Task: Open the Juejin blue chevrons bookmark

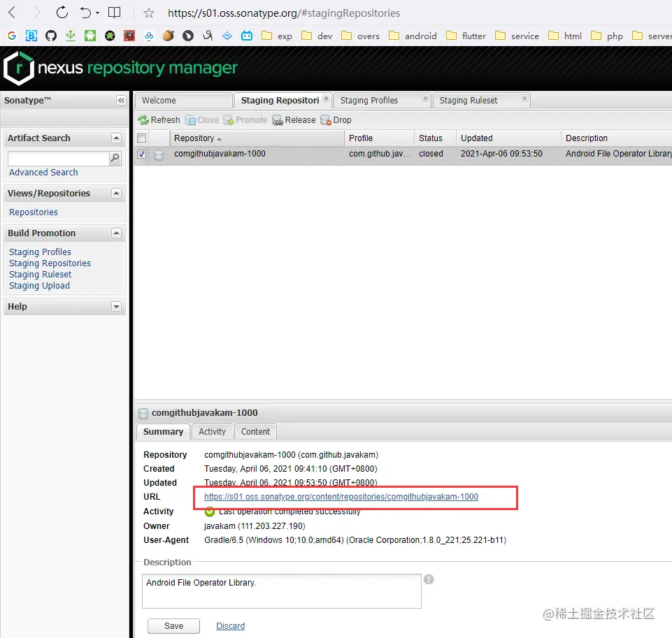Action: click(227, 36)
